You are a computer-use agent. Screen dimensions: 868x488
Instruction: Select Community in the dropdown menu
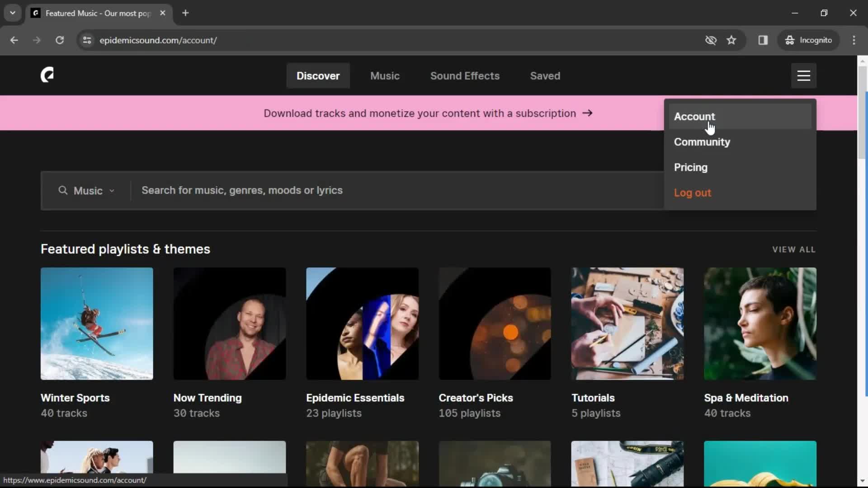click(740, 142)
